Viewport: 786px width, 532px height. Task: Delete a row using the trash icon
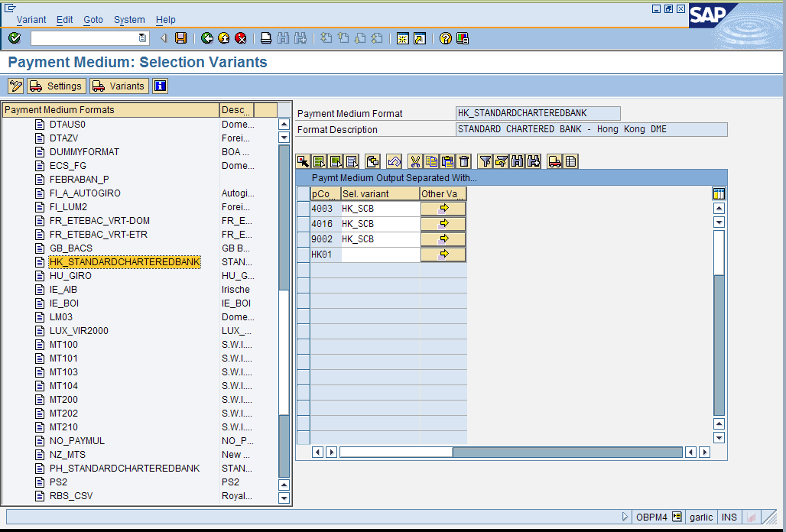463,161
